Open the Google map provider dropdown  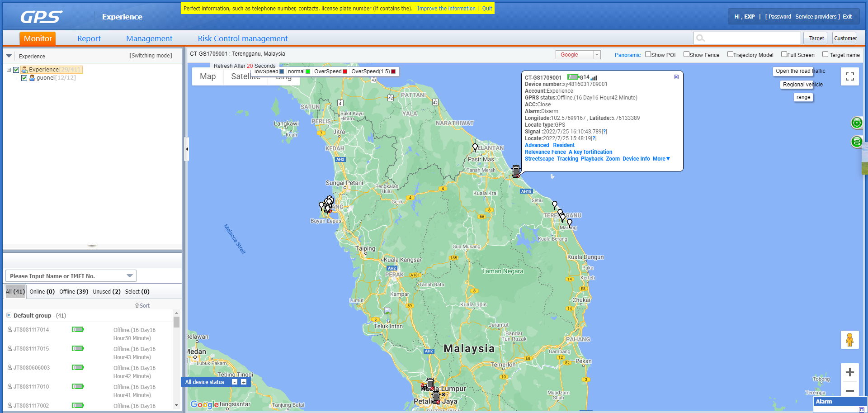597,55
